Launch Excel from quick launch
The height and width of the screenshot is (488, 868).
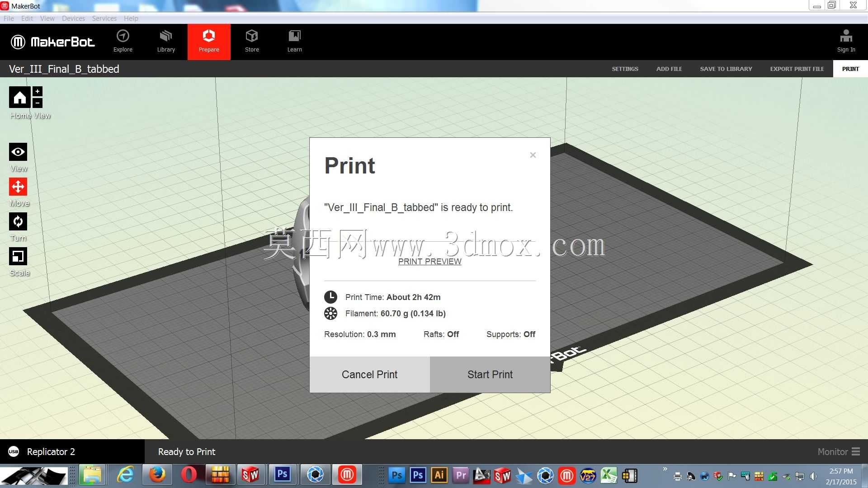[609, 475]
